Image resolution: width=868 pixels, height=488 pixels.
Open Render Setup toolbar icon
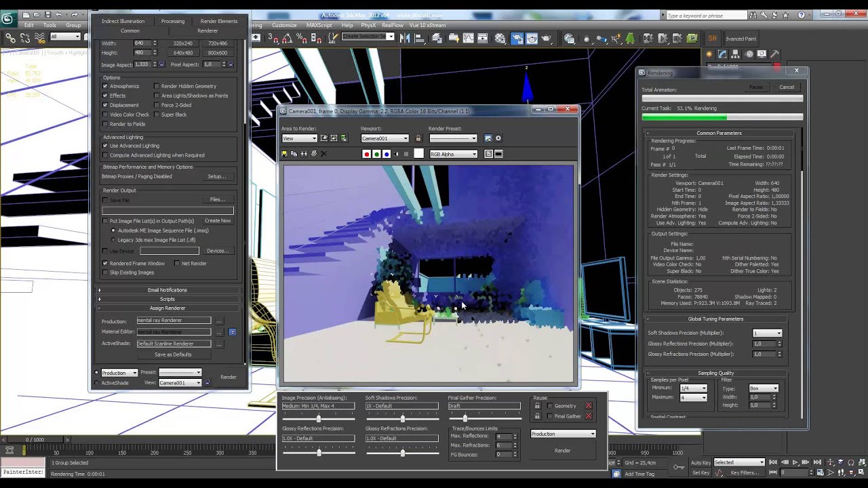[x=517, y=39]
